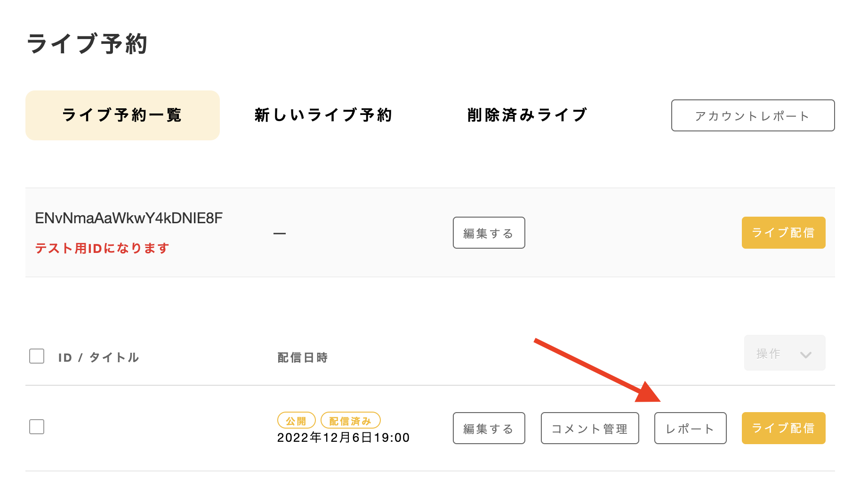Open コメント管理 for the delivered live
This screenshot has width=868, height=487.
pos(589,428)
